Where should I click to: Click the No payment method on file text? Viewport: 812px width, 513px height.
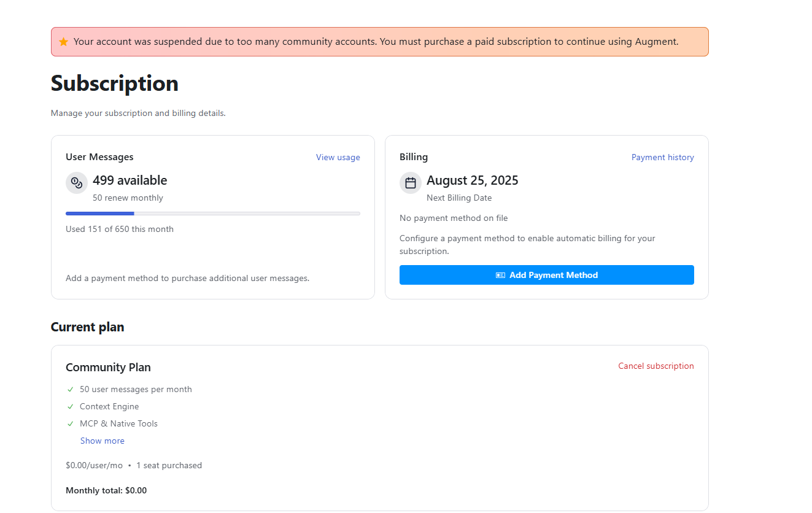pos(454,218)
